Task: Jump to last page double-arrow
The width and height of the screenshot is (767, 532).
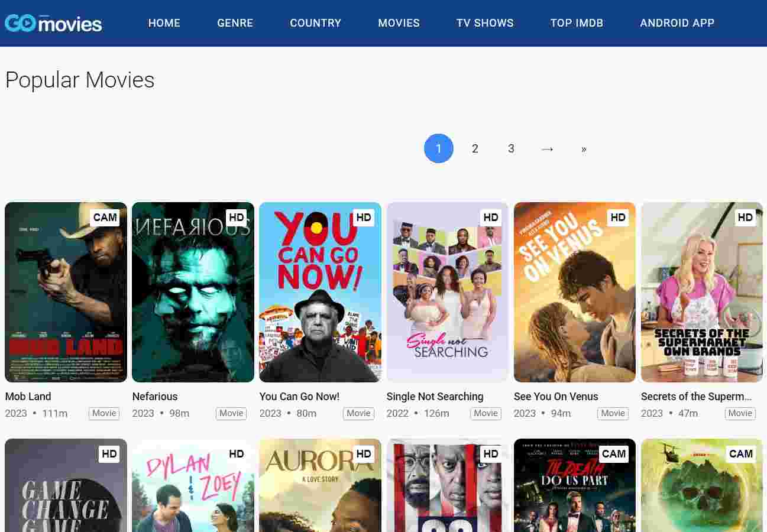Action: point(584,148)
